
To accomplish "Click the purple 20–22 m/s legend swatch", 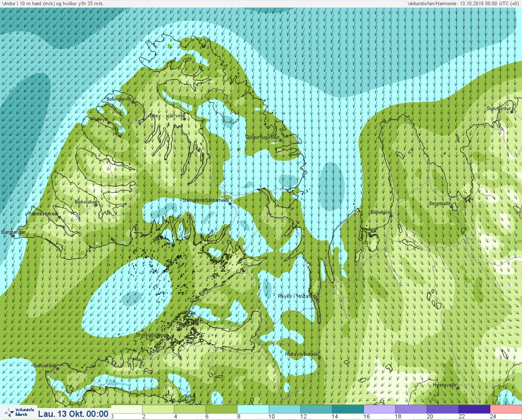I will pos(443,409).
